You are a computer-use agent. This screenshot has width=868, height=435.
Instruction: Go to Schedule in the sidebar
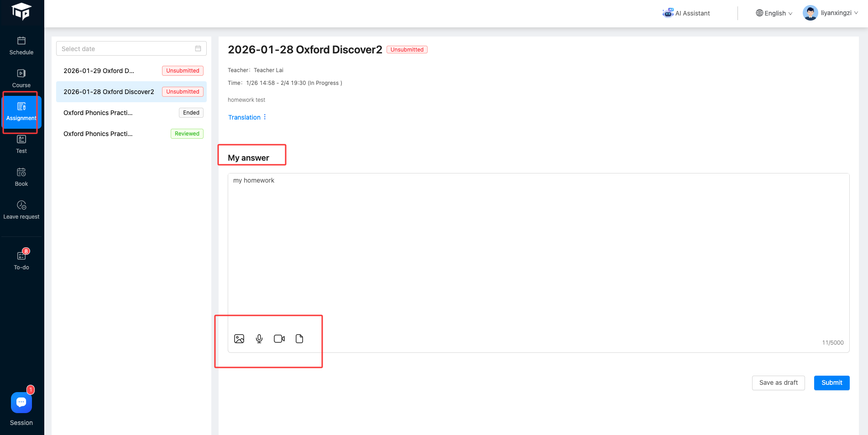pyautogui.click(x=21, y=46)
